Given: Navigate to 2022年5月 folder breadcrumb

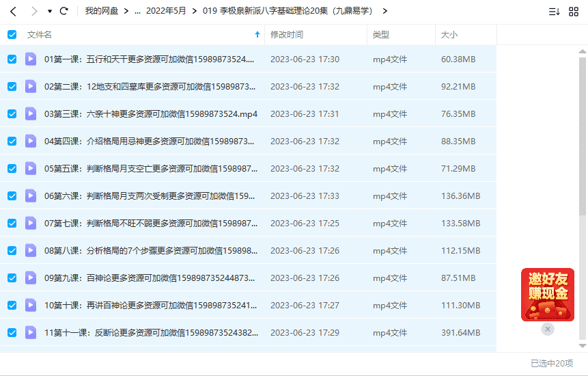Looking at the screenshot, I should click(165, 11).
